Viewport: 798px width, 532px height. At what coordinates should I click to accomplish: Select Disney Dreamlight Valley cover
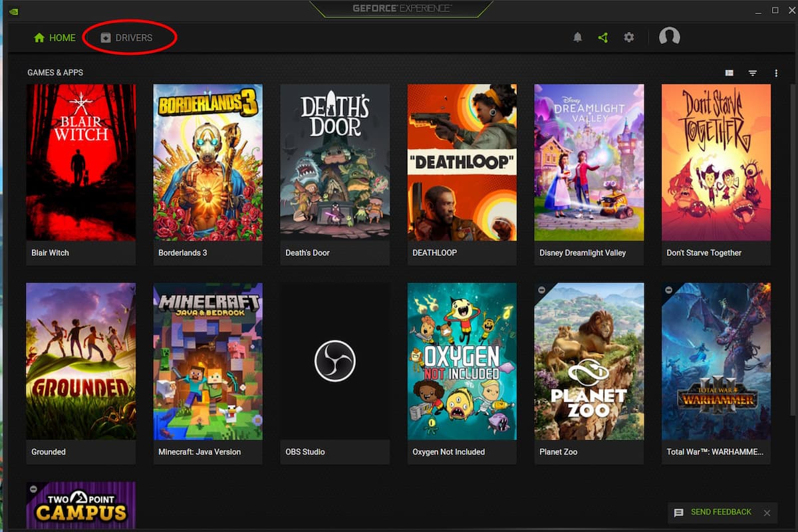pos(589,162)
